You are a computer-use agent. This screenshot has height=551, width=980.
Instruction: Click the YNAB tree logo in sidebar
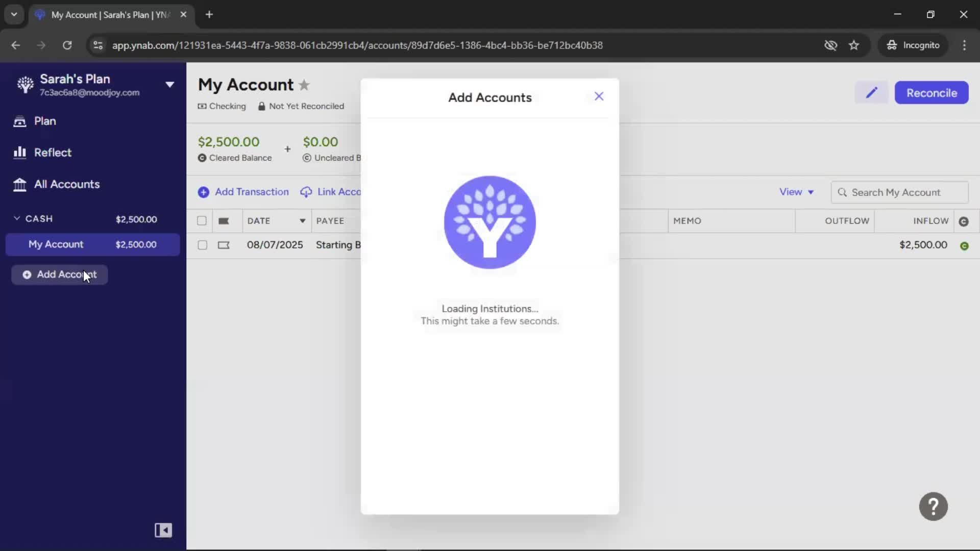[x=25, y=85]
